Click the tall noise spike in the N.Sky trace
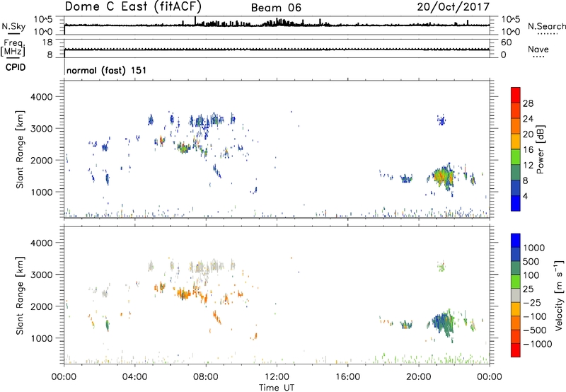Screen dimensions: 566x392 [195, 21]
